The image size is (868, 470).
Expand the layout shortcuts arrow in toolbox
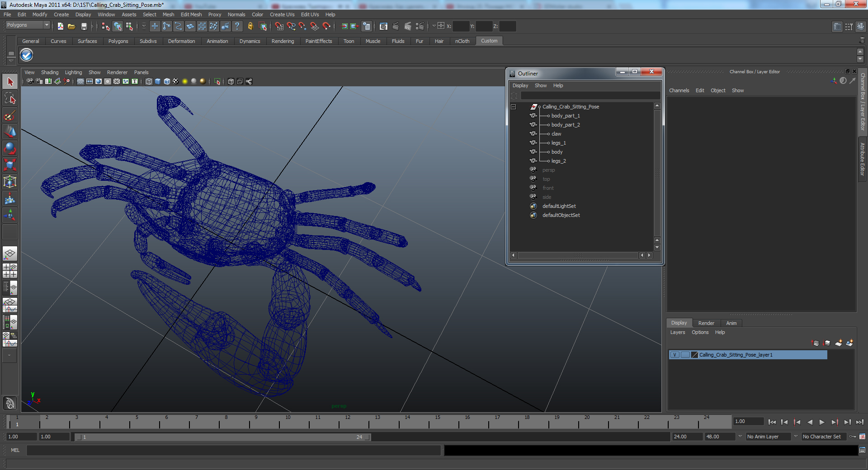[x=9, y=355]
